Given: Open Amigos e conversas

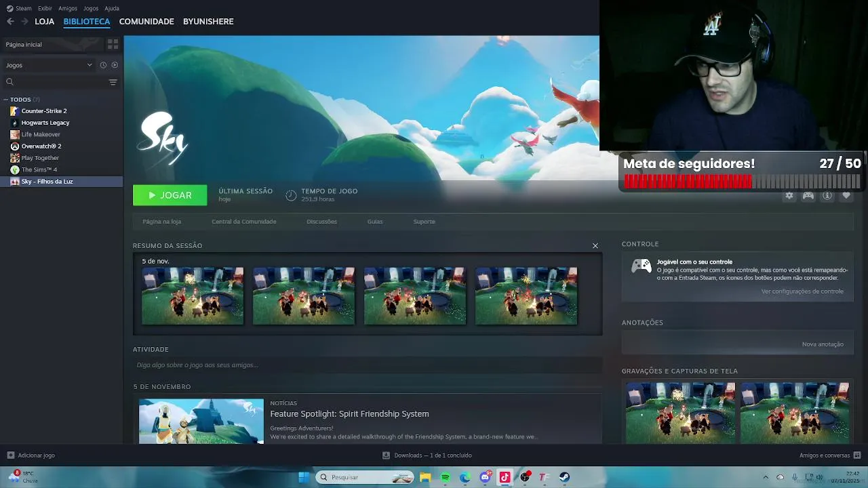Looking at the screenshot, I should pyautogui.click(x=825, y=455).
